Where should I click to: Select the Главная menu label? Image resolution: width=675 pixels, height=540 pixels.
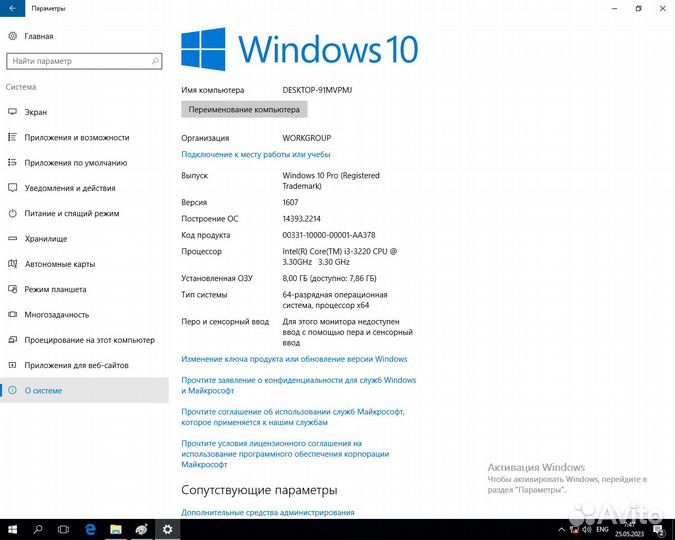pyautogui.click(x=39, y=36)
